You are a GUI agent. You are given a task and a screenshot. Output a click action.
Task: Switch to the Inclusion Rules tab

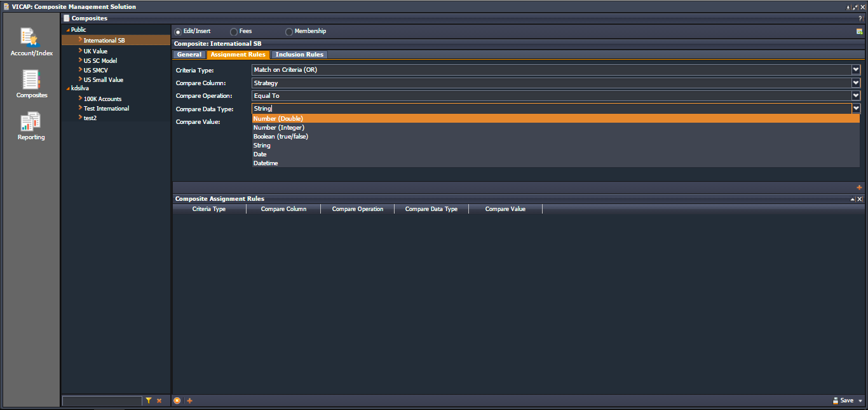click(299, 55)
